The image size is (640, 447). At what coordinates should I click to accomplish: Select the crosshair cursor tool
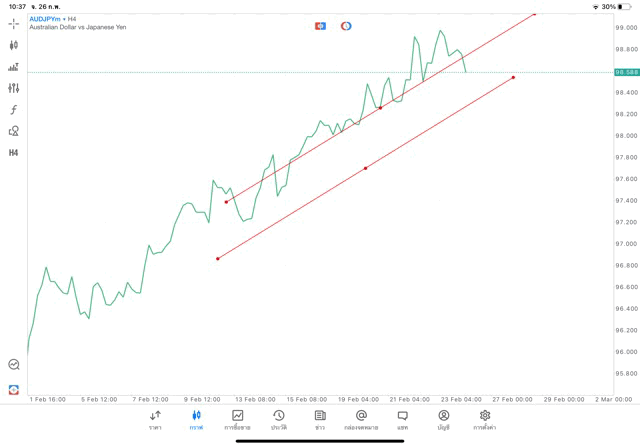tap(14, 23)
